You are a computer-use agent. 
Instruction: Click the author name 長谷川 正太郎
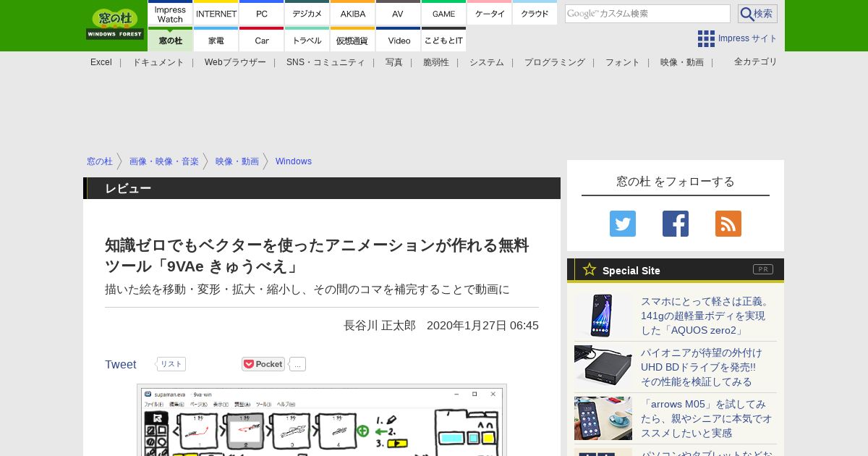380,326
